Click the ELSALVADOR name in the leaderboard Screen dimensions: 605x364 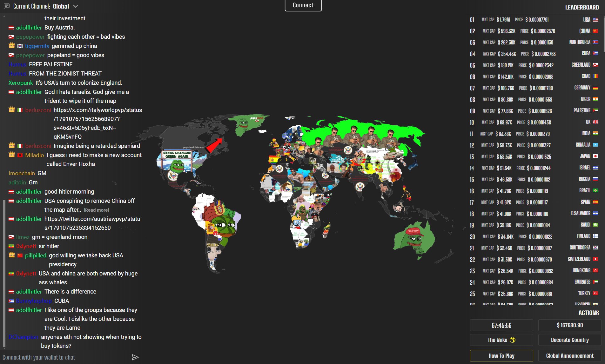pyautogui.click(x=581, y=213)
